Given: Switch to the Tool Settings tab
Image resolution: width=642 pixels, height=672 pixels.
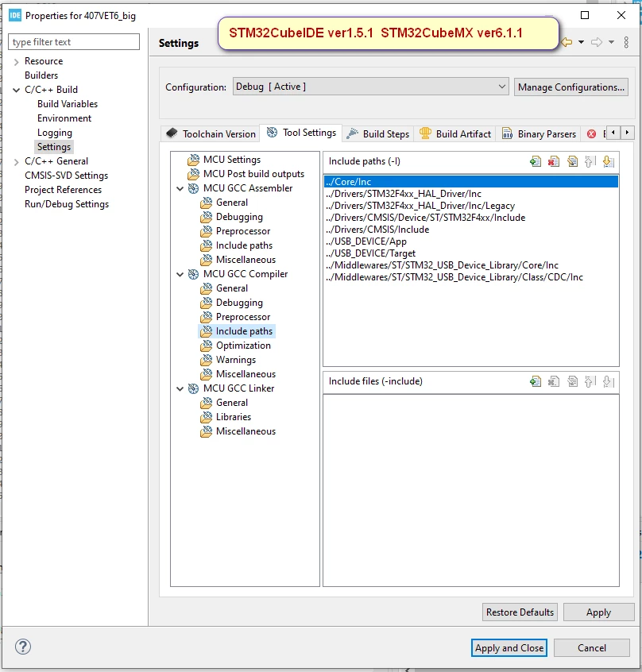Looking at the screenshot, I should (301, 133).
